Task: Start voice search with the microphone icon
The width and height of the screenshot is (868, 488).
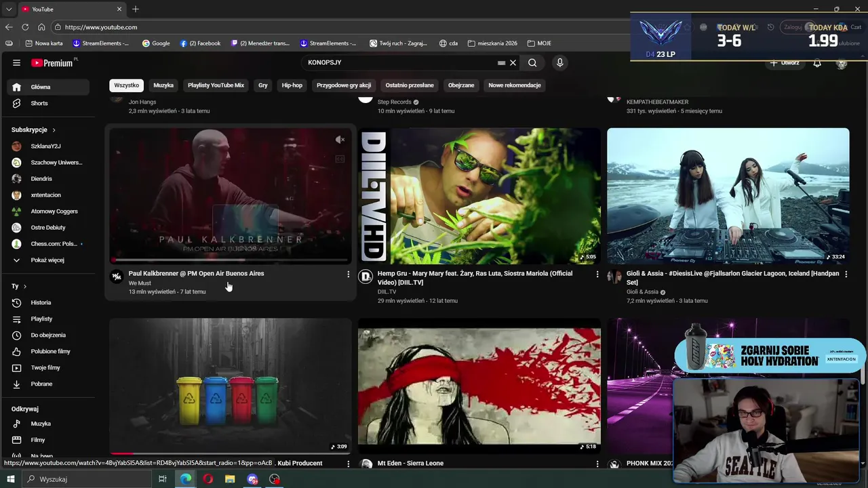Action: (x=559, y=62)
